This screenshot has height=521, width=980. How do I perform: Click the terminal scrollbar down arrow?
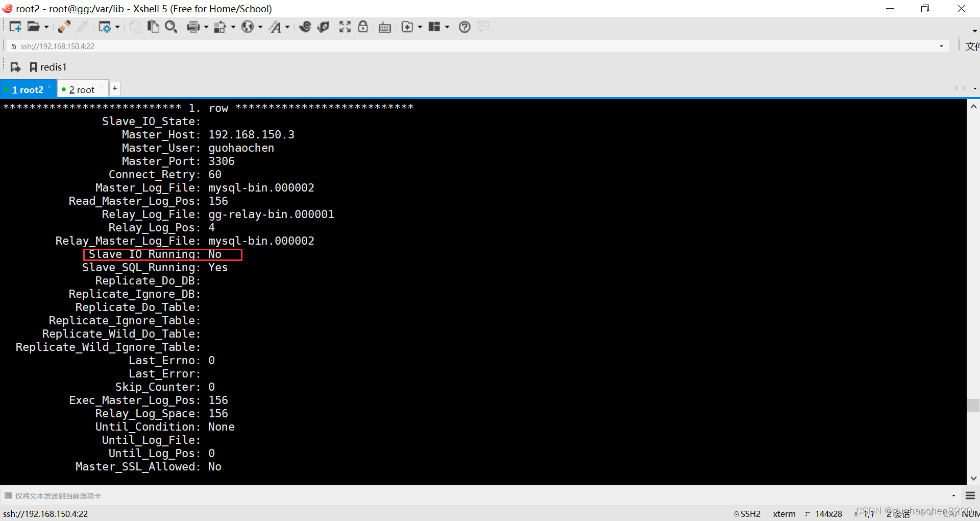pos(973,478)
